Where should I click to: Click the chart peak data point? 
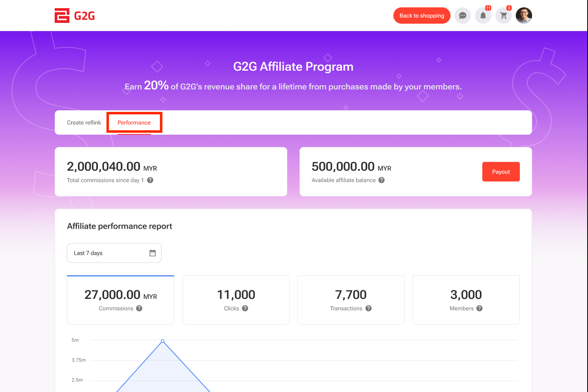coord(163,341)
